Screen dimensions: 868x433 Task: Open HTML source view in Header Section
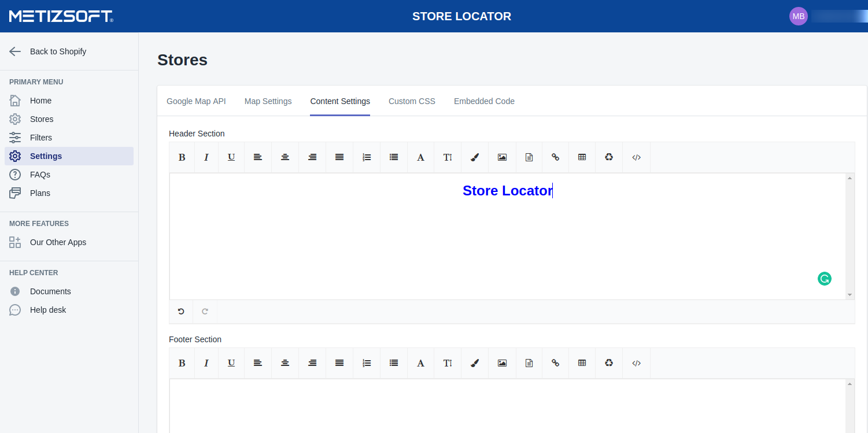pyautogui.click(x=636, y=157)
